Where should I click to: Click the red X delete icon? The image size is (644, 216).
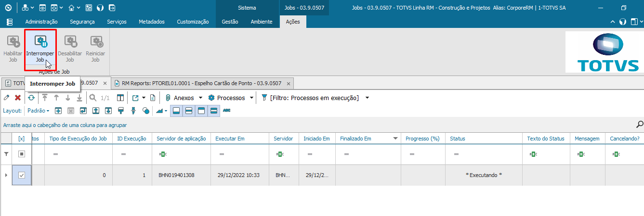point(18,98)
